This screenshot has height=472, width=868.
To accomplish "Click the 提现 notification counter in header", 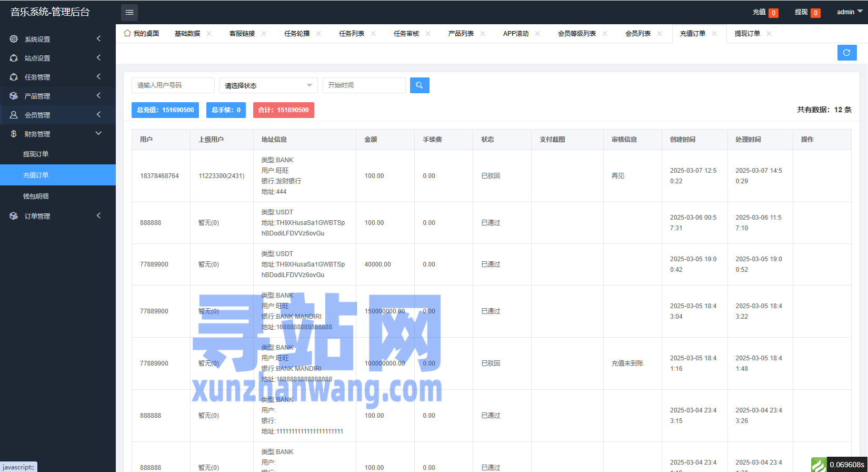I will click(815, 13).
